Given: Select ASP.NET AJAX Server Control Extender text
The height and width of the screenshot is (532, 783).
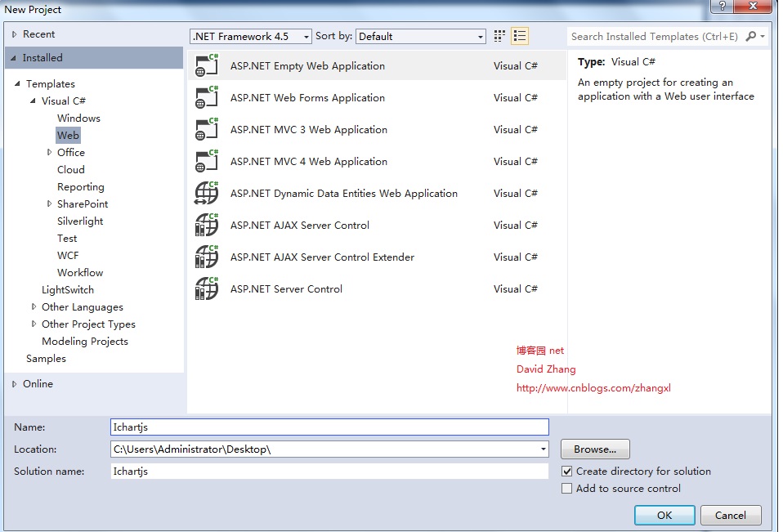Looking at the screenshot, I should [322, 257].
